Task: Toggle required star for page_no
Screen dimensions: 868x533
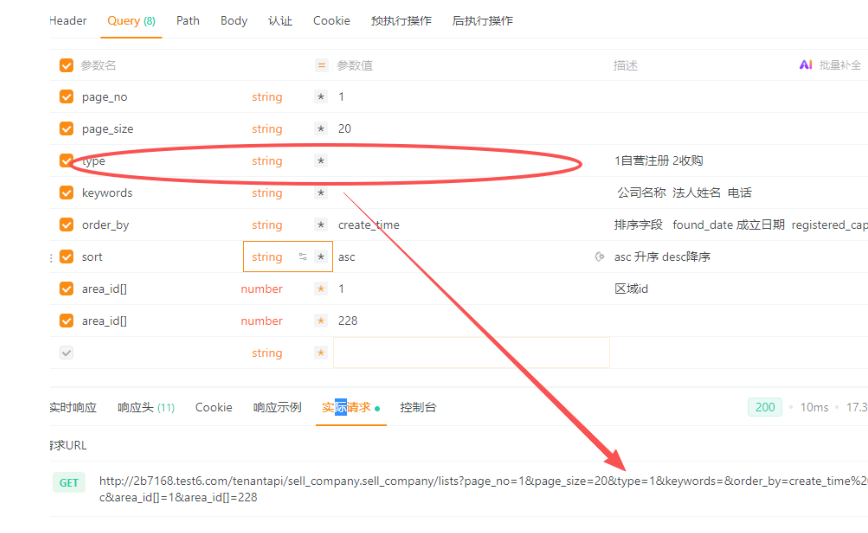Action: tap(321, 97)
